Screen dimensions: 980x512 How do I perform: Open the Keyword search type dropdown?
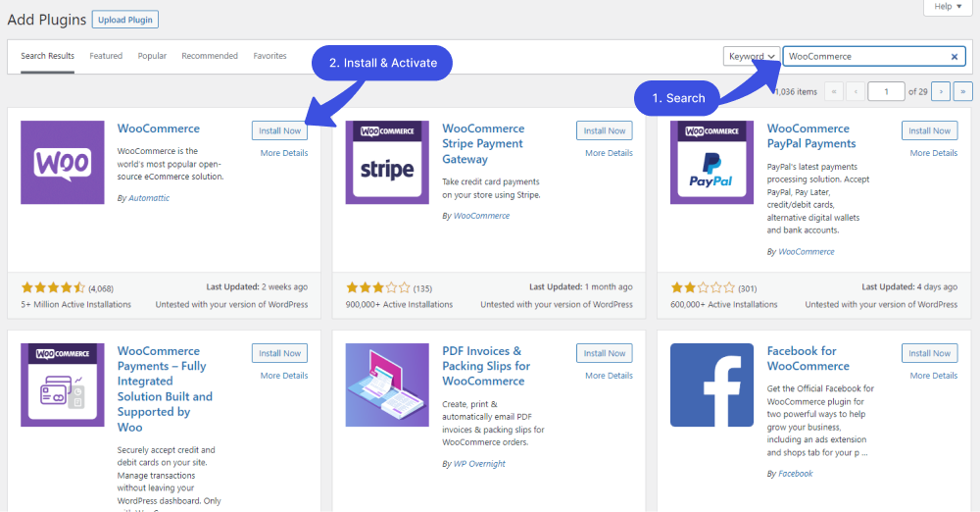(752, 56)
